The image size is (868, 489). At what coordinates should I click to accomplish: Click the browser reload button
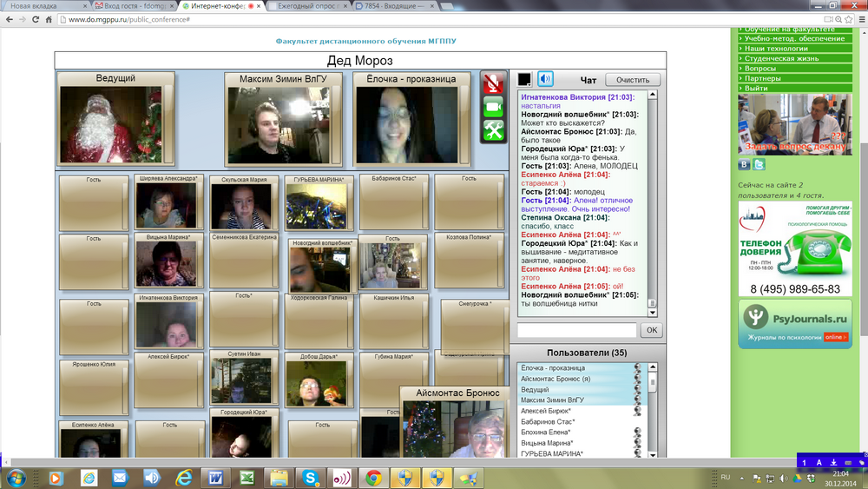pos(36,19)
